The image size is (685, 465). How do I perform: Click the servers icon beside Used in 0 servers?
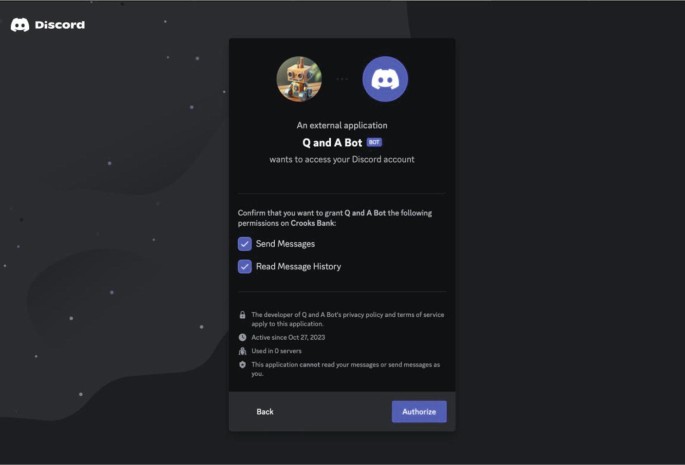point(242,351)
